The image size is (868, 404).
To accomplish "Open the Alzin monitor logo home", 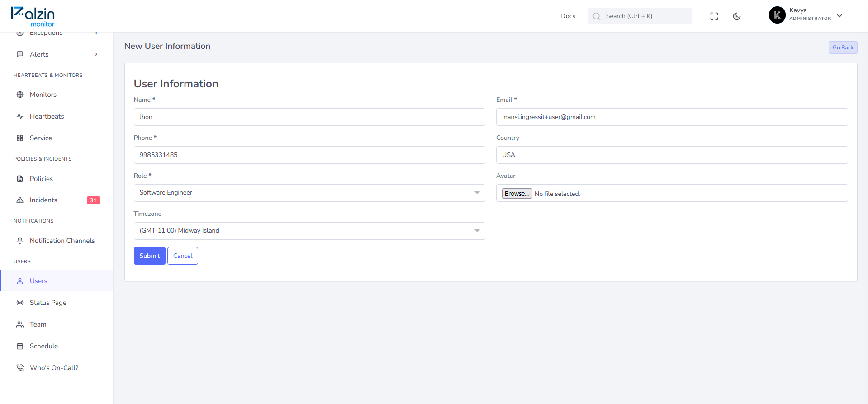I will click(33, 16).
